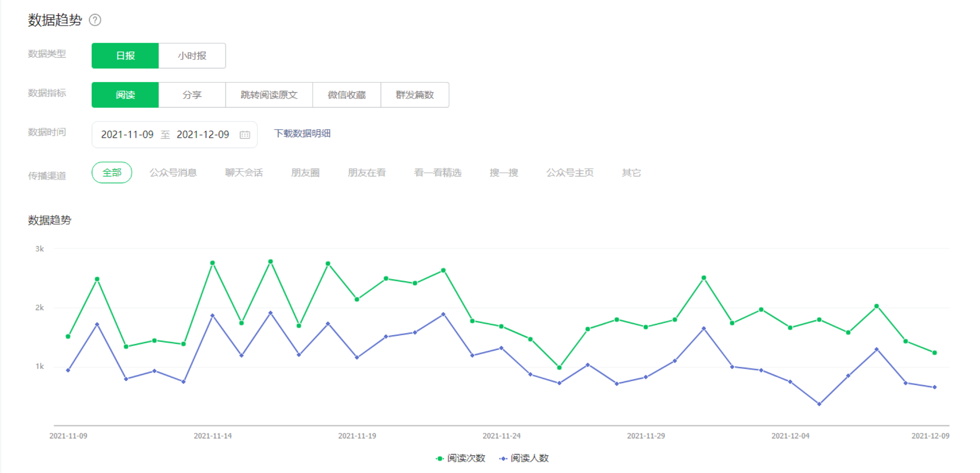Switch to the 分享 metric tab
The height and width of the screenshot is (473, 980).
click(192, 95)
